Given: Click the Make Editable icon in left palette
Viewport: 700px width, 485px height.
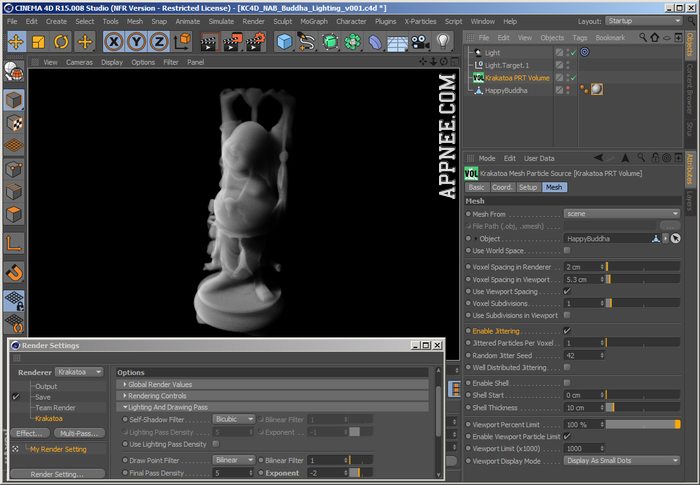Looking at the screenshot, I should (x=14, y=71).
